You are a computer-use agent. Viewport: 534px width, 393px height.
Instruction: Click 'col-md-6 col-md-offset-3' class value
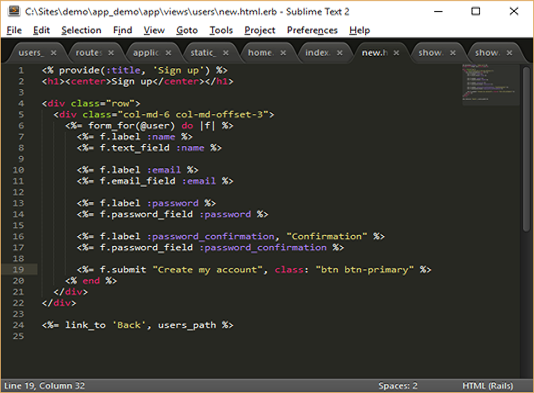[193, 115]
